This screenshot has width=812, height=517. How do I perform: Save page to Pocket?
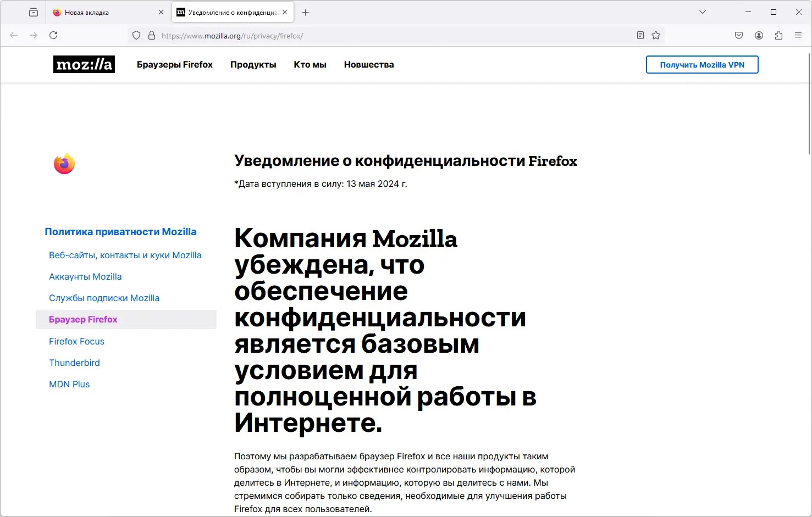(739, 36)
